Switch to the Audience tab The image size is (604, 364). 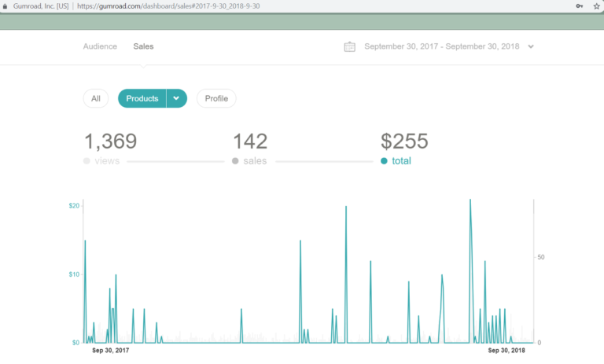click(100, 46)
